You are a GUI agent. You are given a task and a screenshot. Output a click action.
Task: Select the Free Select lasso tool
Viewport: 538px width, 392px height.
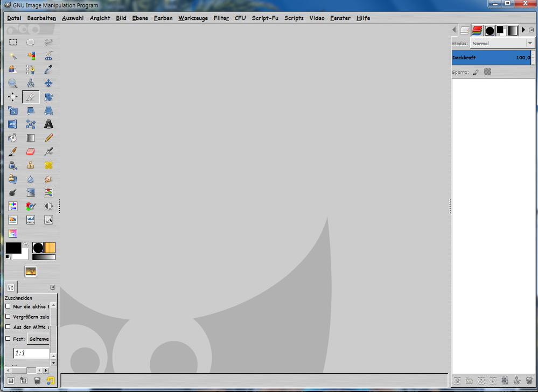coord(48,42)
